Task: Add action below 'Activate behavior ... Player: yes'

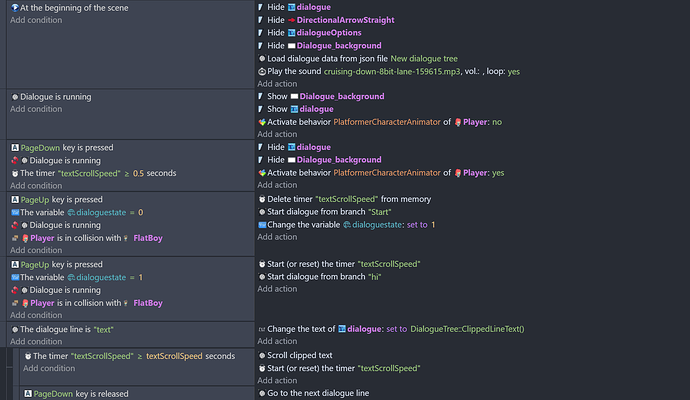Action: [x=277, y=185]
